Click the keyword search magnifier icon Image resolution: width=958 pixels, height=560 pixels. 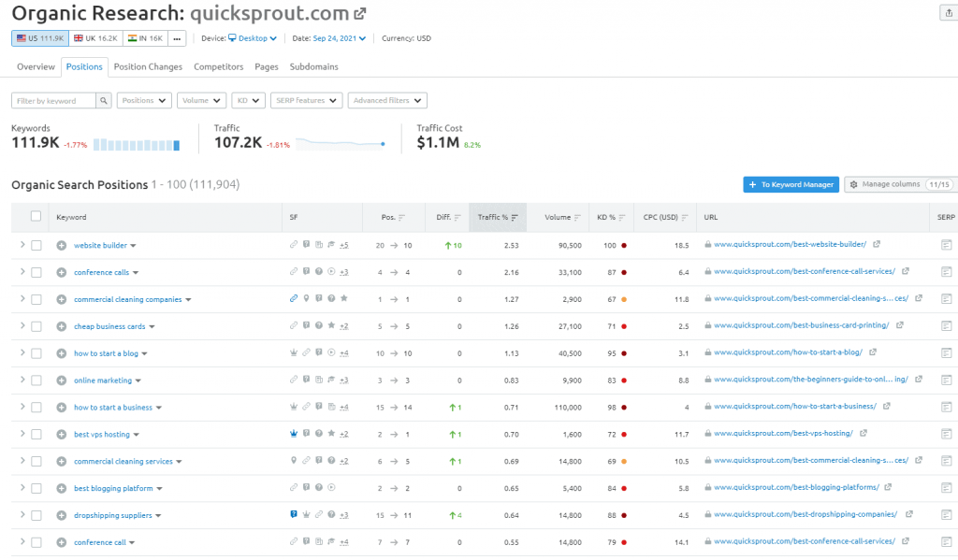point(104,101)
